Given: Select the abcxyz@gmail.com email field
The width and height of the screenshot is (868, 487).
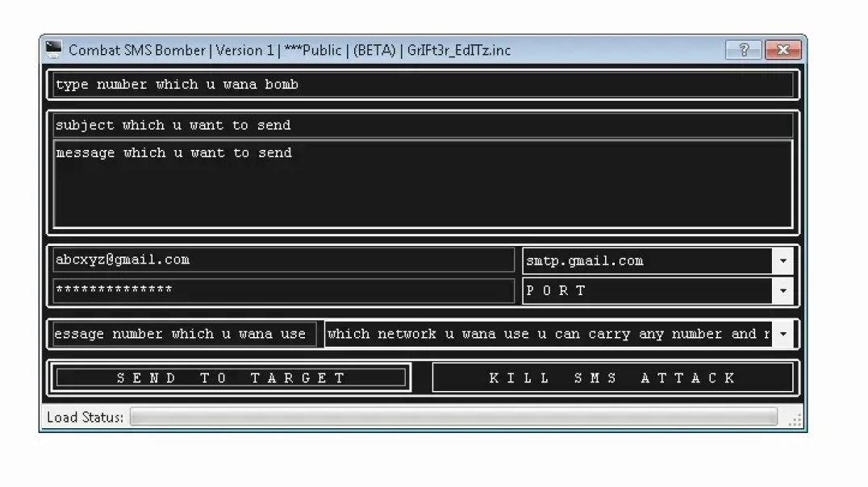Looking at the screenshot, I should pos(282,260).
